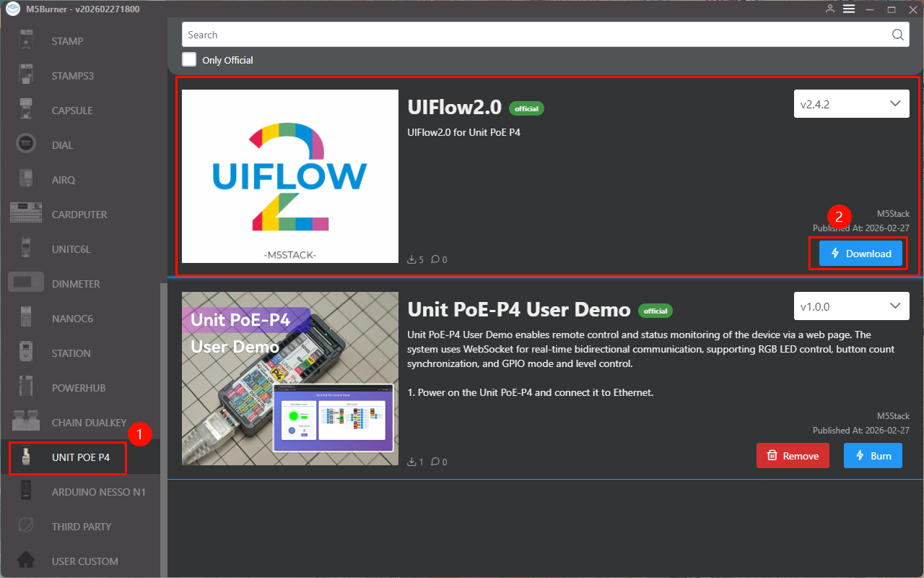Screen dimensions: 924x578
Task: Click the USER CUSTOM home icon
Action: click(26, 561)
